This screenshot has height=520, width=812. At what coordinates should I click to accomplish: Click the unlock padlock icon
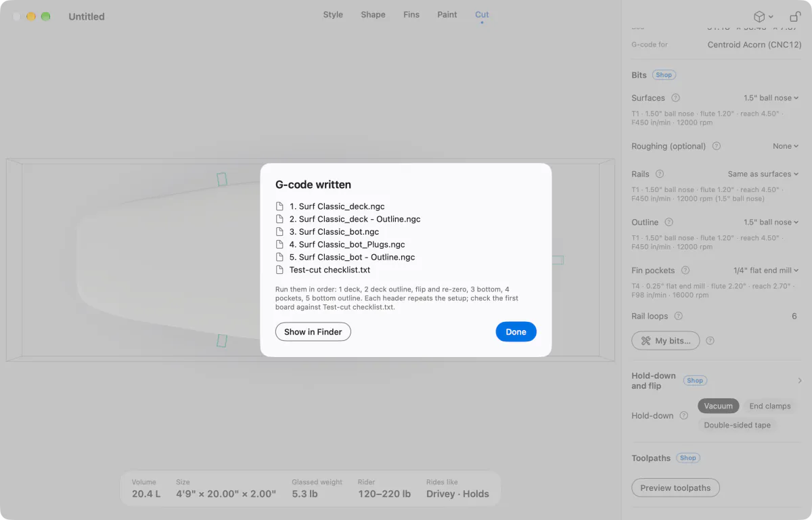point(795,16)
